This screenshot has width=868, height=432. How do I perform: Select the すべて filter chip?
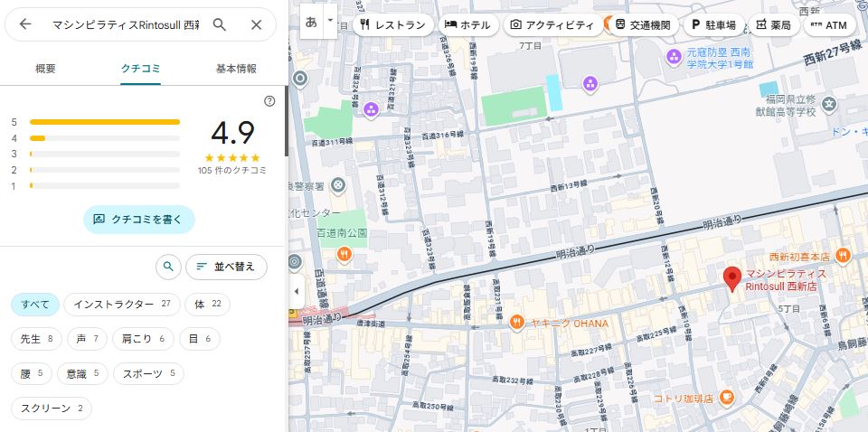tap(35, 305)
